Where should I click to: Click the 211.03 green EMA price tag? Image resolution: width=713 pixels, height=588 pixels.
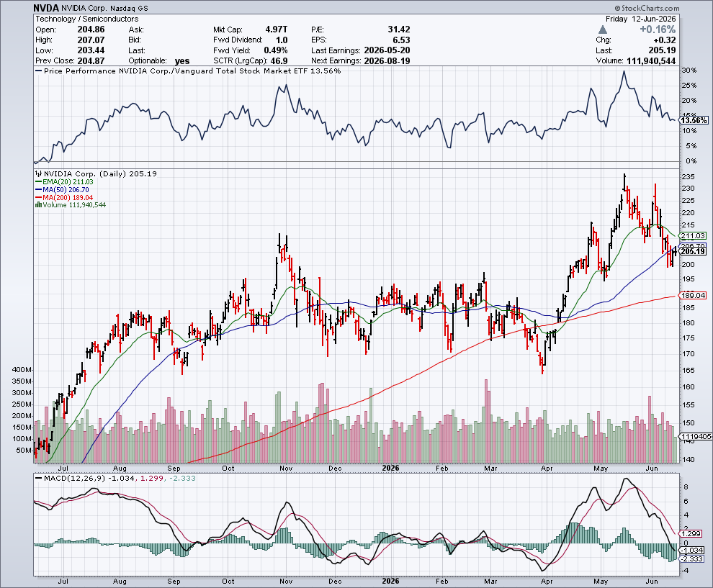pos(693,235)
